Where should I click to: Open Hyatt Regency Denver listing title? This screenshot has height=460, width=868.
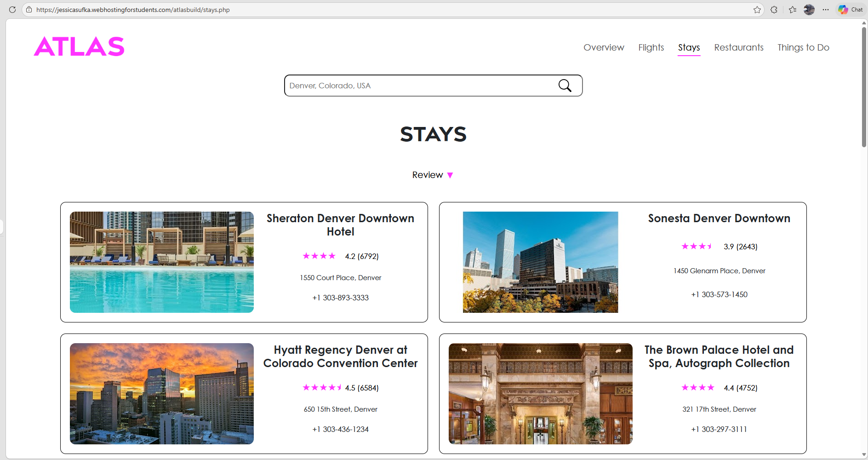pos(341,356)
